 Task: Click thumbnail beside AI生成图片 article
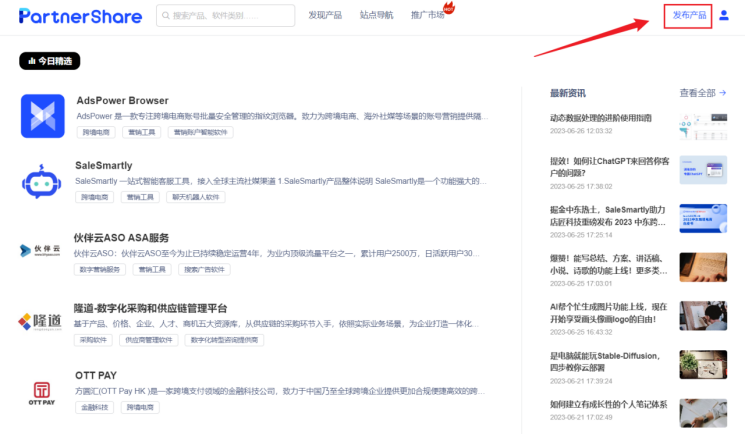click(703, 316)
